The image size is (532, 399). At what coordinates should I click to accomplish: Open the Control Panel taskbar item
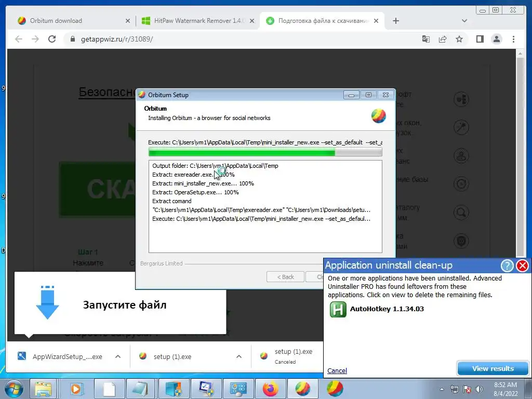tap(238, 389)
